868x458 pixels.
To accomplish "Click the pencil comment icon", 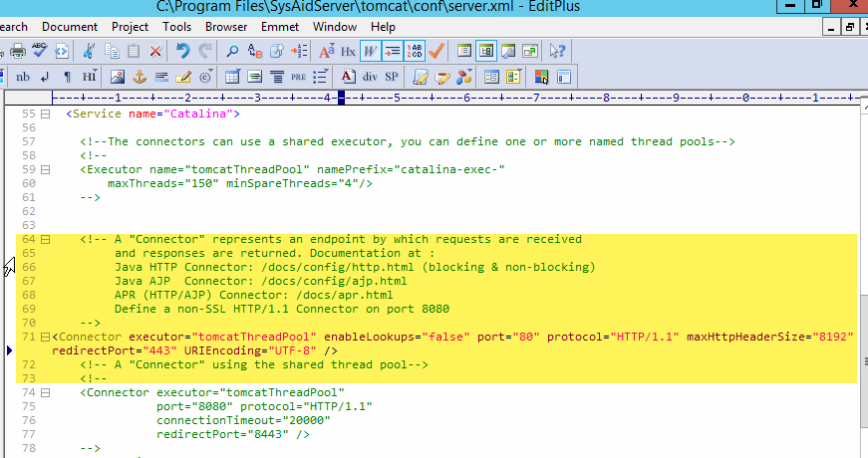I will 182,77.
